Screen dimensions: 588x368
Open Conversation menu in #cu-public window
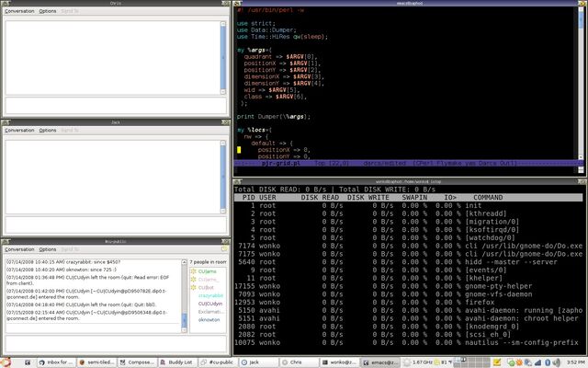(x=19, y=249)
